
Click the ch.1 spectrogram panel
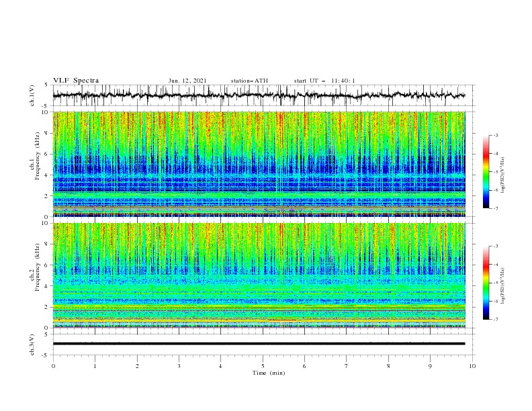pos(259,164)
